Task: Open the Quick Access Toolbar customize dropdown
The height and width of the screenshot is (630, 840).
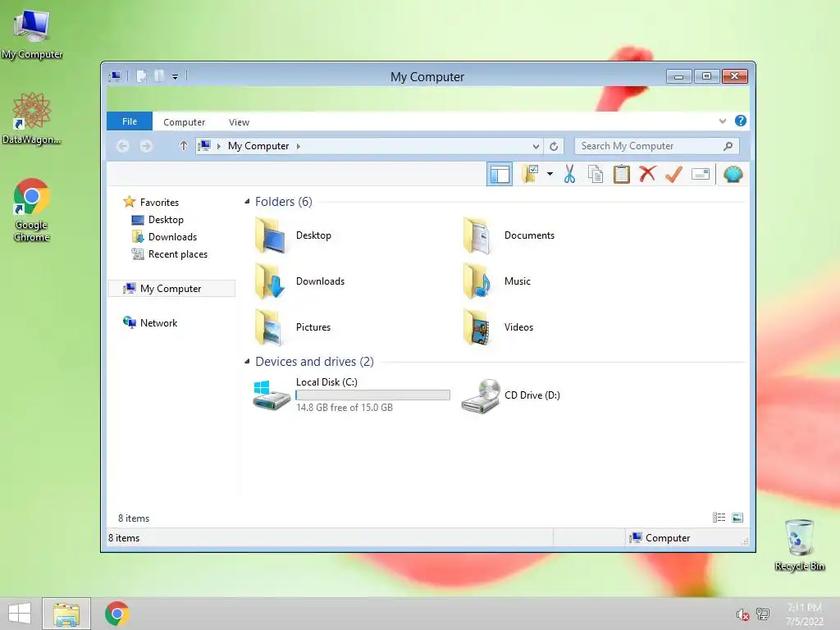Action: pyautogui.click(x=175, y=77)
